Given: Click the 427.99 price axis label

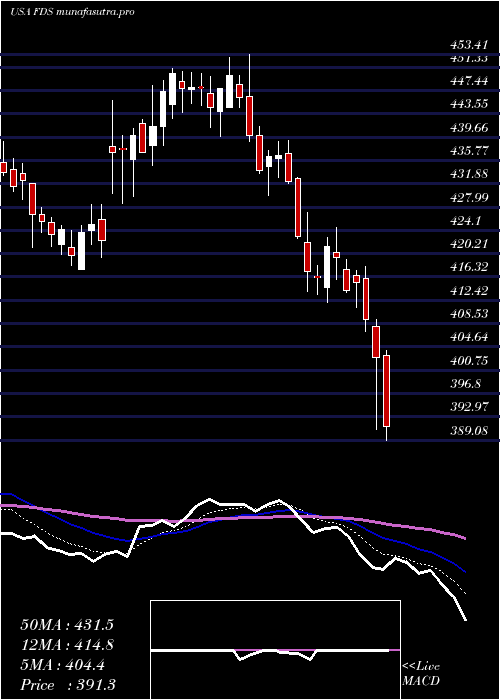Looking at the screenshot, I should tap(471, 197).
